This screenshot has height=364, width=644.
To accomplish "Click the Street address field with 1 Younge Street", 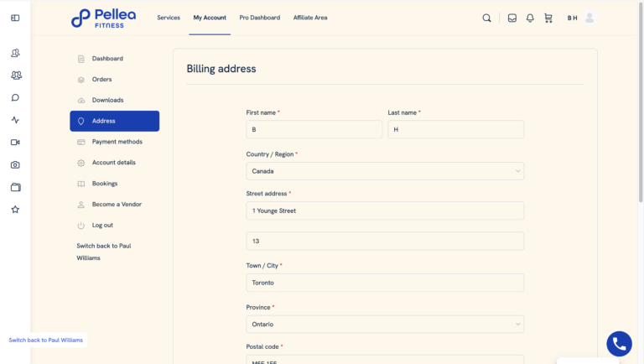I will pyautogui.click(x=385, y=211).
